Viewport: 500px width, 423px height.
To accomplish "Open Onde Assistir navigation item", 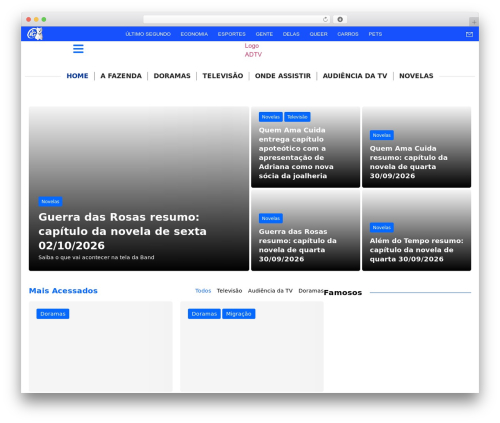I will pyautogui.click(x=283, y=76).
